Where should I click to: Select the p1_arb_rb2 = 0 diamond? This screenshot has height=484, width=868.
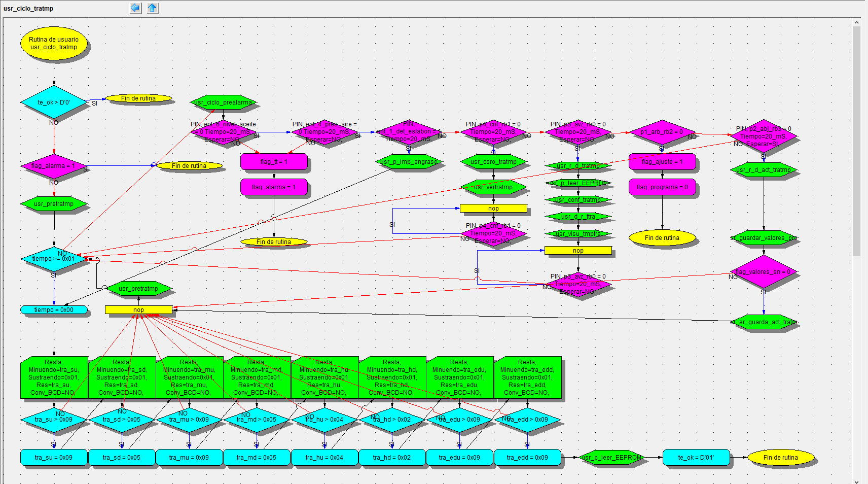(662, 132)
